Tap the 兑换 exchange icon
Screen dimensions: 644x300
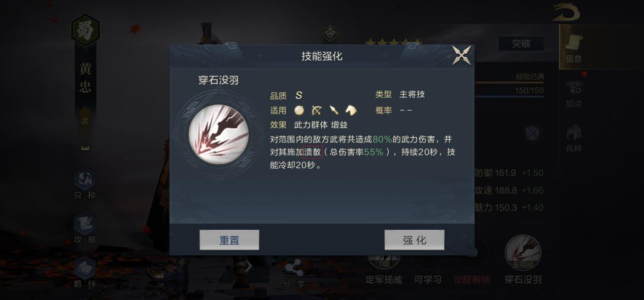click(85, 184)
